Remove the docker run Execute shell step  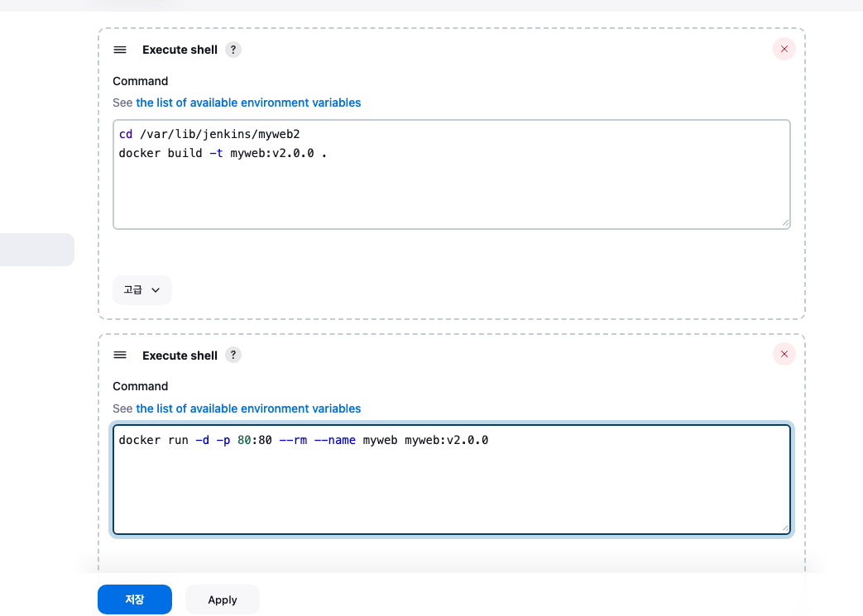click(784, 354)
